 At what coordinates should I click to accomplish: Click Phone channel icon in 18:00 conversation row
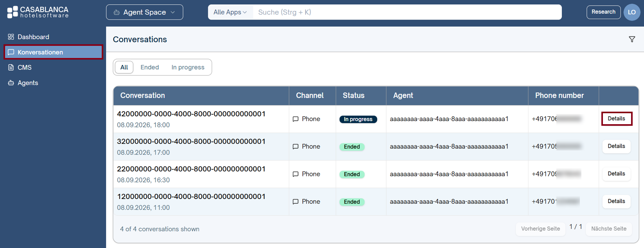[x=296, y=119]
